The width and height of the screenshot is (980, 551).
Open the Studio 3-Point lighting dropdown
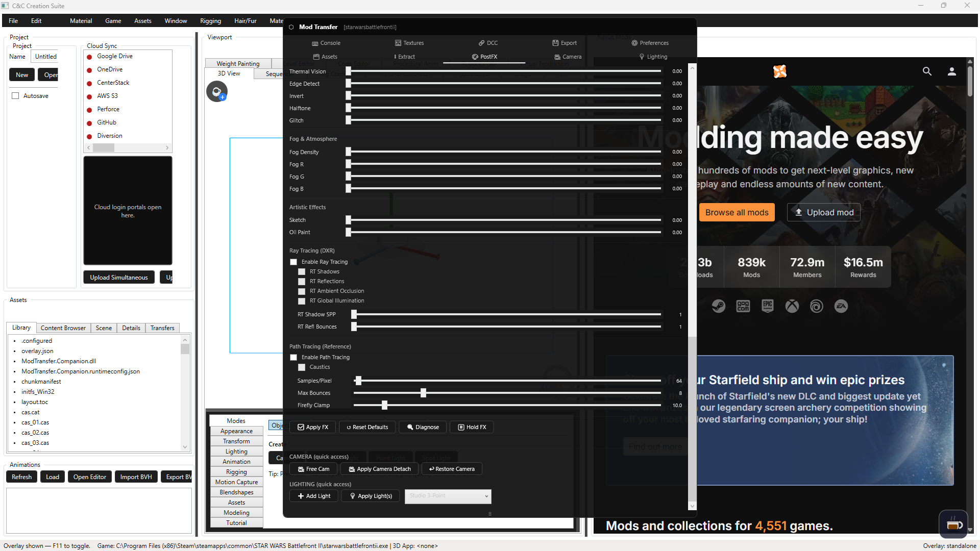point(448,496)
